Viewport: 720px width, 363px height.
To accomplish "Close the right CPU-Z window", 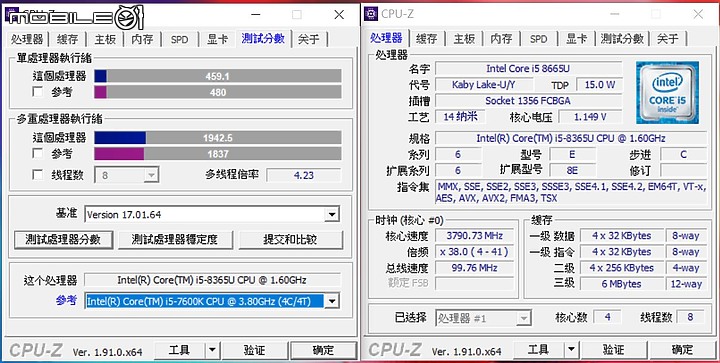I will (x=698, y=14).
